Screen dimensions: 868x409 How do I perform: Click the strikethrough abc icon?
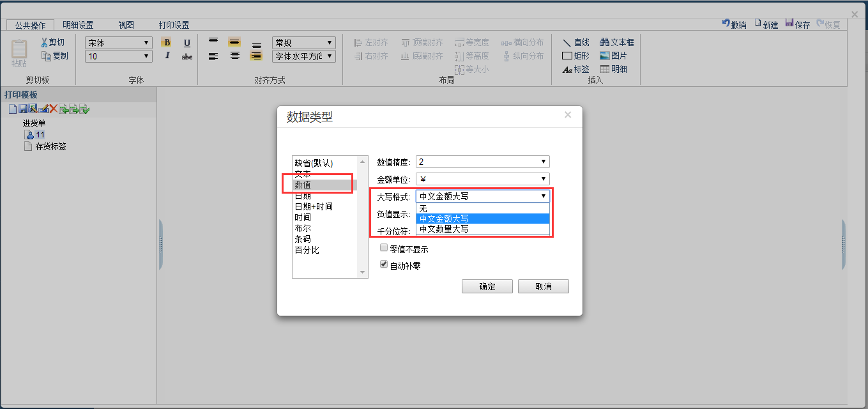point(187,56)
